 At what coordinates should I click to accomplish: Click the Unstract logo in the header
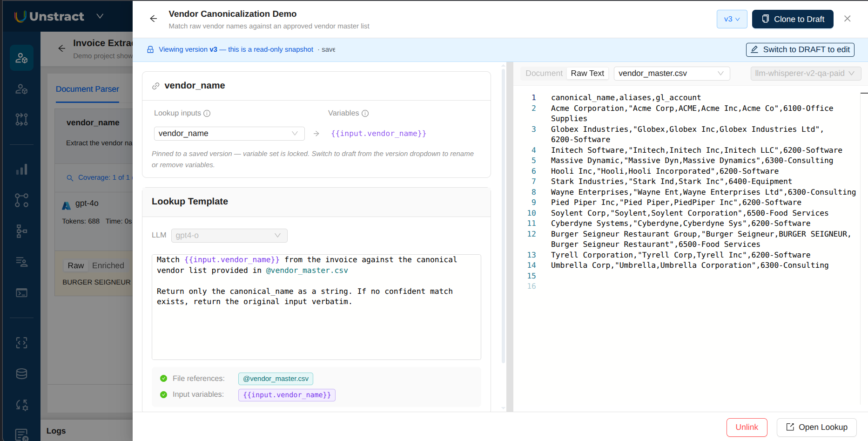[x=49, y=16]
